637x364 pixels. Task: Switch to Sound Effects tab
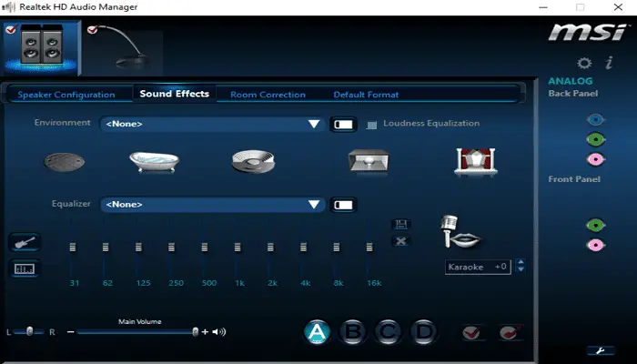click(175, 94)
